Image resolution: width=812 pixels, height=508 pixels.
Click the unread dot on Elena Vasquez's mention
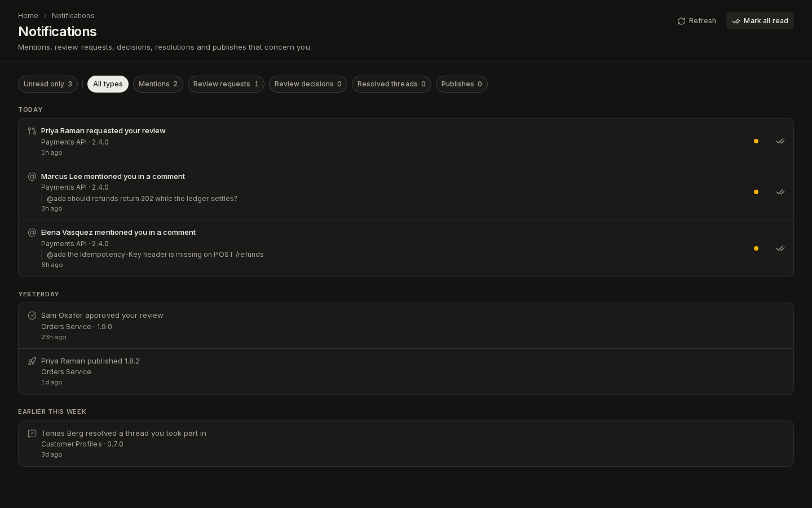pyautogui.click(x=756, y=248)
